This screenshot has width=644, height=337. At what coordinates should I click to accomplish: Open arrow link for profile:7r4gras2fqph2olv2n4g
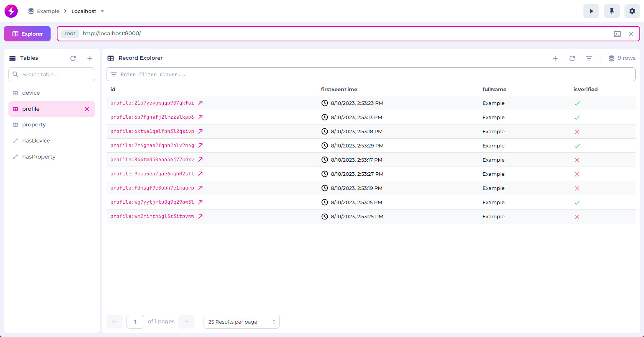tap(200, 146)
